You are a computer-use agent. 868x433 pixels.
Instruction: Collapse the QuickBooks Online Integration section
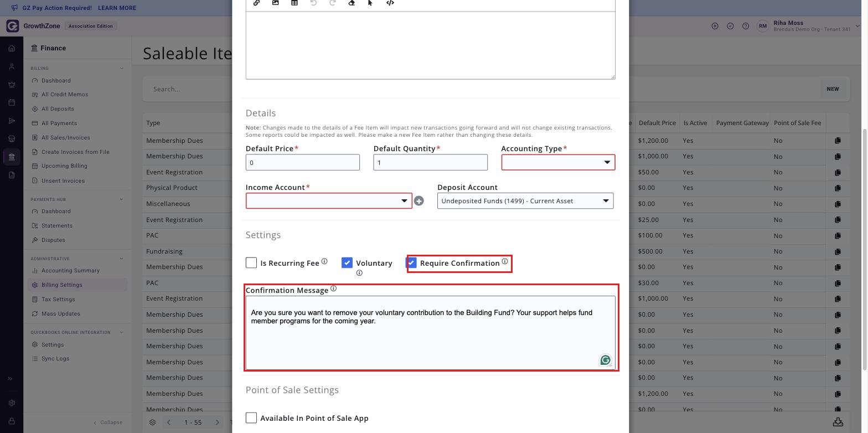[122, 332]
